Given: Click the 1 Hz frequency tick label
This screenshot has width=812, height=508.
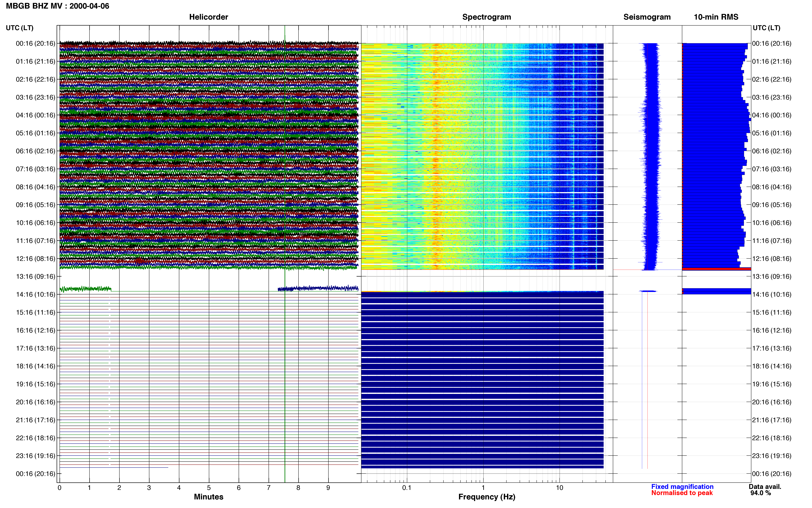Looking at the screenshot, I should point(483,487).
